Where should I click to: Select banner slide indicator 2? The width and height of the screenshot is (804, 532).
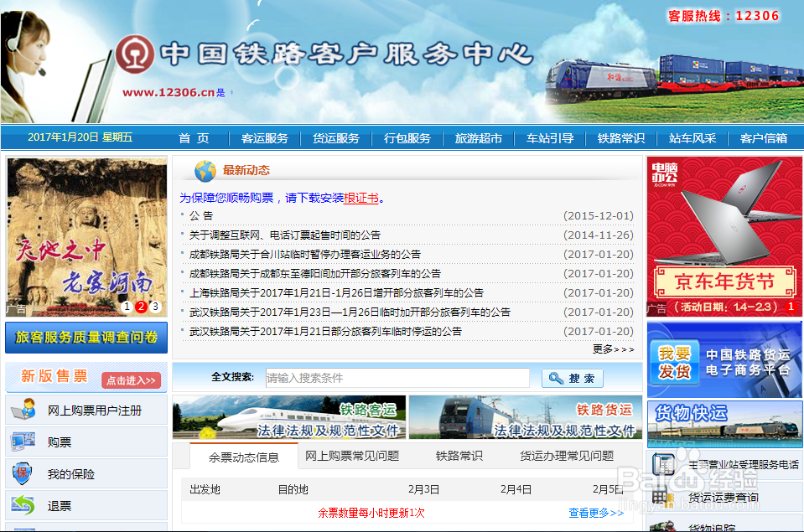[141, 307]
